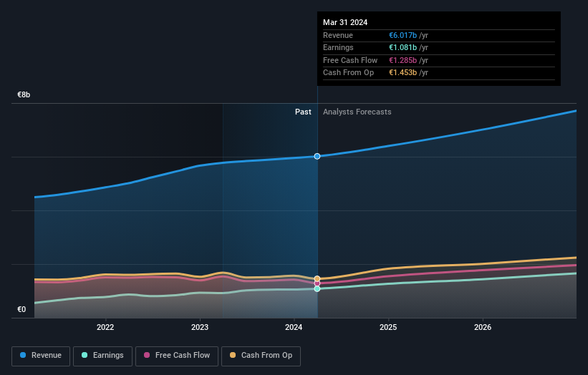Image resolution: width=588 pixels, height=375 pixels.
Task: Click the Earnings row label in tooltip
Action: (338, 47)
